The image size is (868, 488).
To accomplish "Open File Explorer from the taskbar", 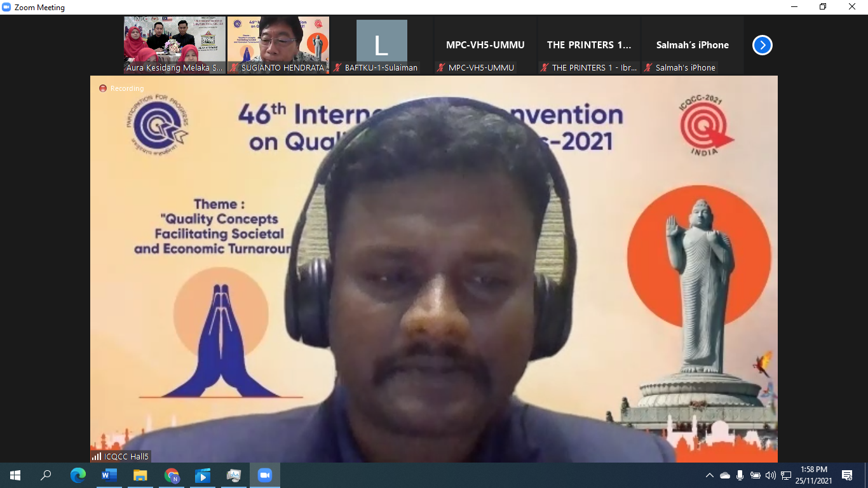I will tap(140, 475).
